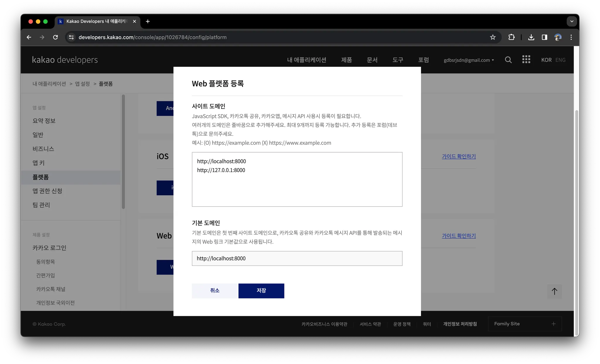600x364 pixels.
Task: Click the page vertical scrollbar
Action: [577, 223]
